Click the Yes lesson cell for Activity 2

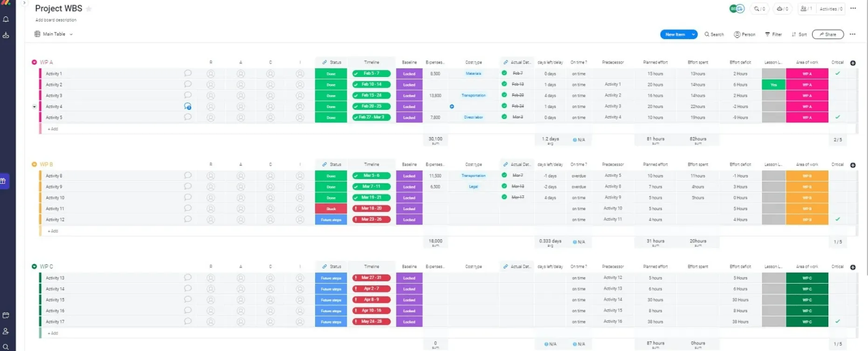773,85
